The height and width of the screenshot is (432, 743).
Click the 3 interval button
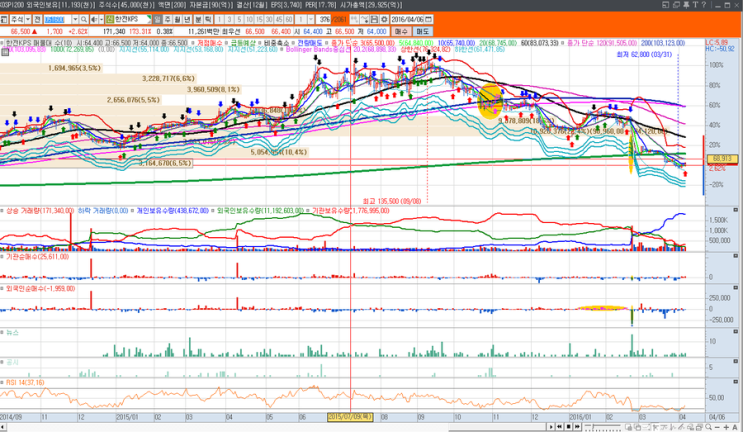click(x=229, y=19)
